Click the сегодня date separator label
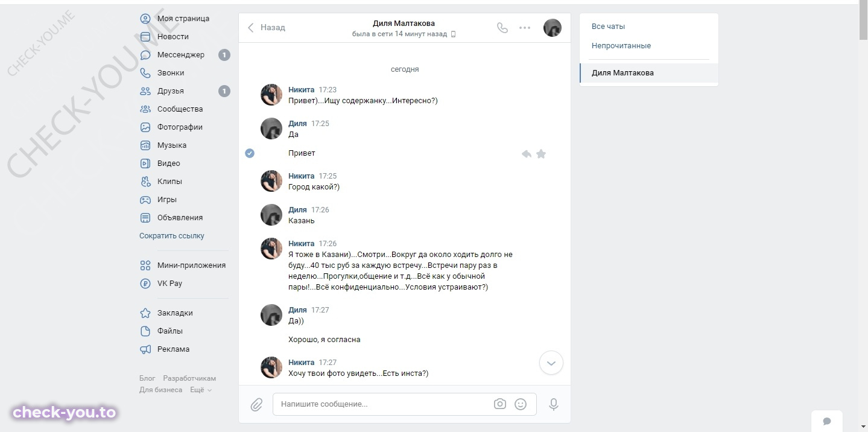This screenshot has width=868, height=432. click(x=405, y=69)
